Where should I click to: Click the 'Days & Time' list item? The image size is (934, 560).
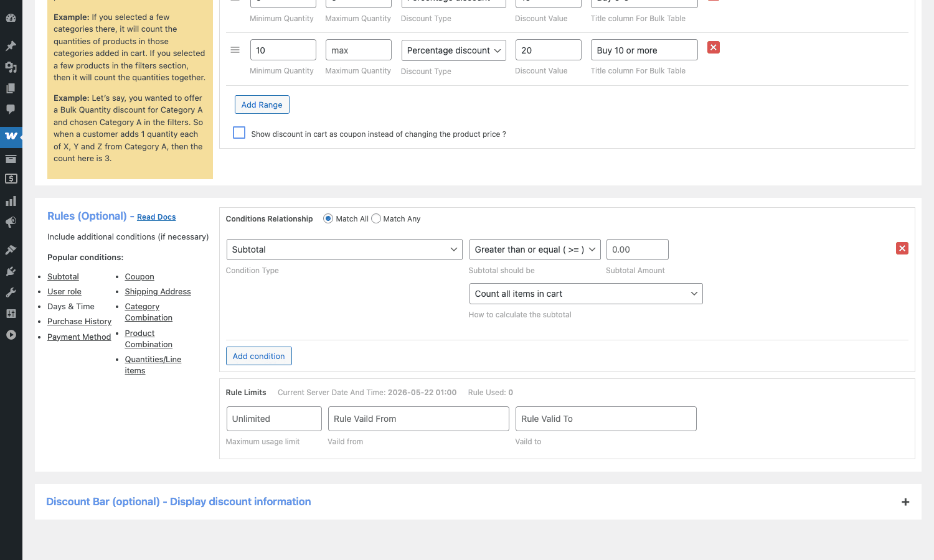[71, 307]
